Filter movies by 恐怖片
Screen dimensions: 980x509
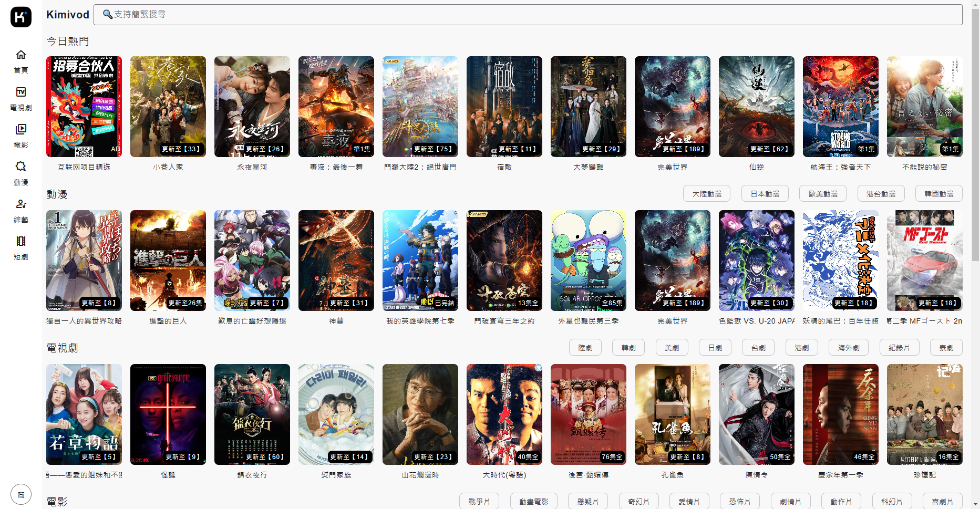click(x=740, y=502)
